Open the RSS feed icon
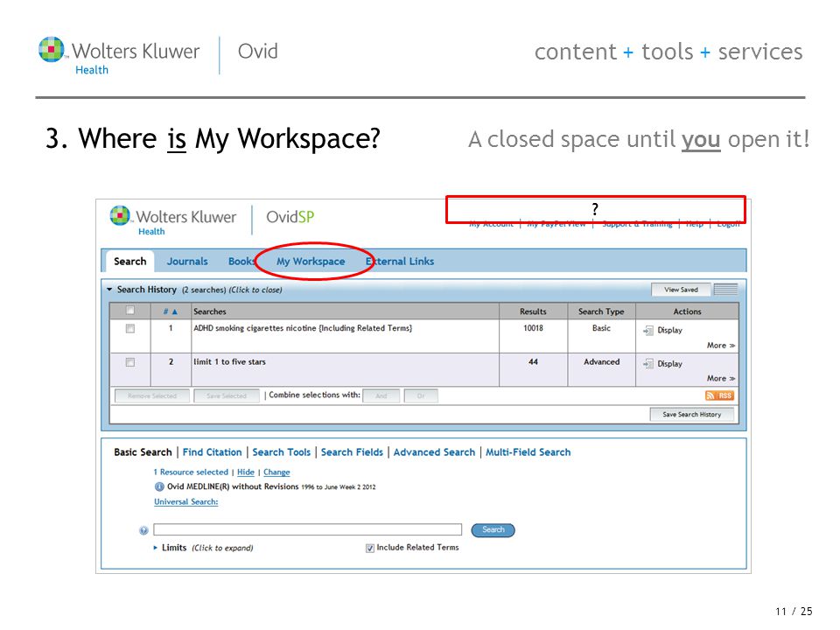The image size is (840, 630). [719, 395]
